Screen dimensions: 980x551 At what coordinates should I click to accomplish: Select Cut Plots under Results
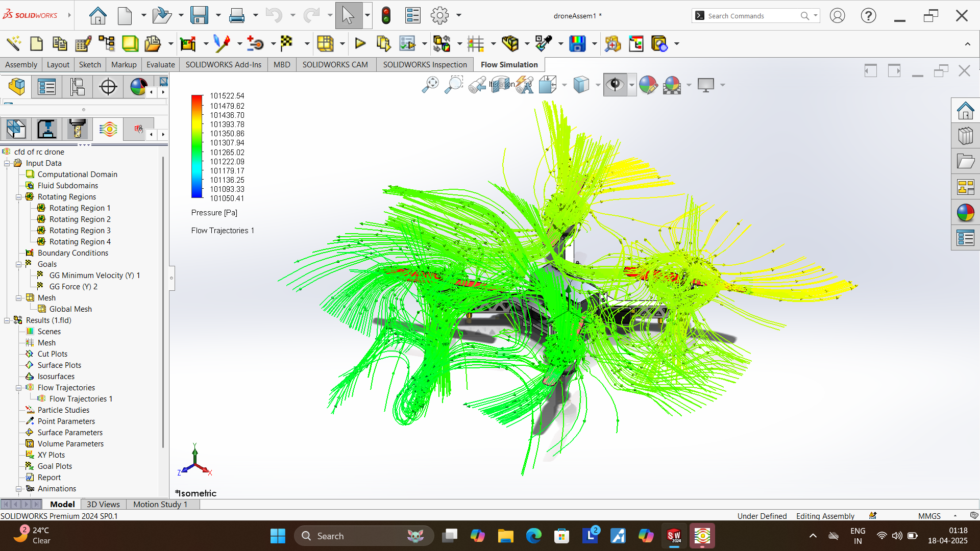pyautogui.click(x=52, y=354)
